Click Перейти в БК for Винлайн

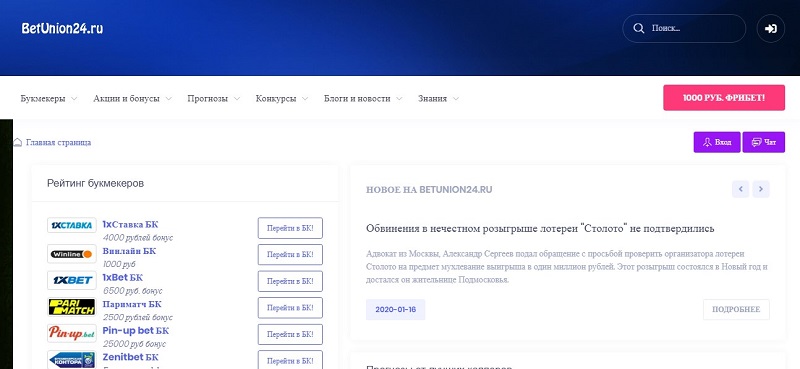290,254
